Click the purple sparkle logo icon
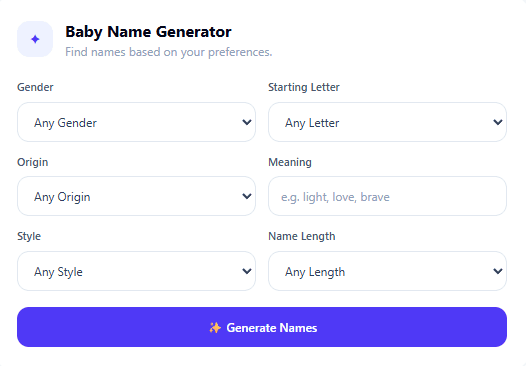Viewport: 526px width, 366px height. coord(35,39)
